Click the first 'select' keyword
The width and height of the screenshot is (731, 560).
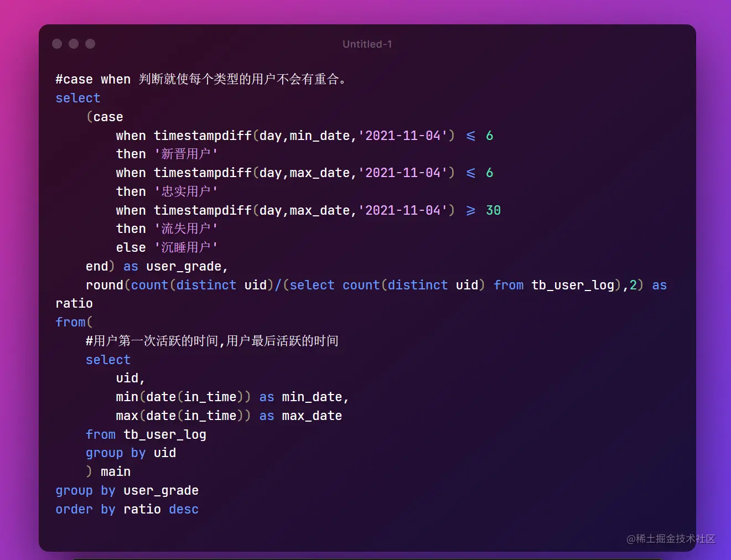coord(78,98)
